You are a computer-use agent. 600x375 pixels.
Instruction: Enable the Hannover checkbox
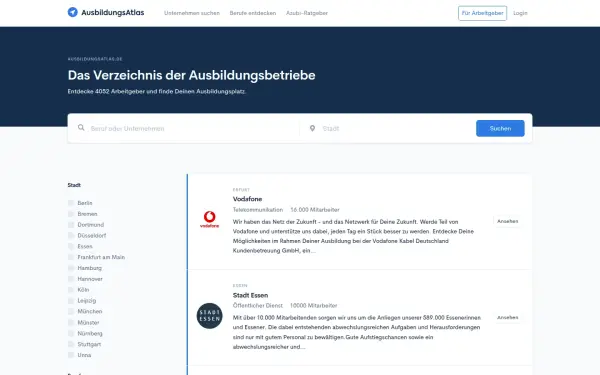pos(71,279)
